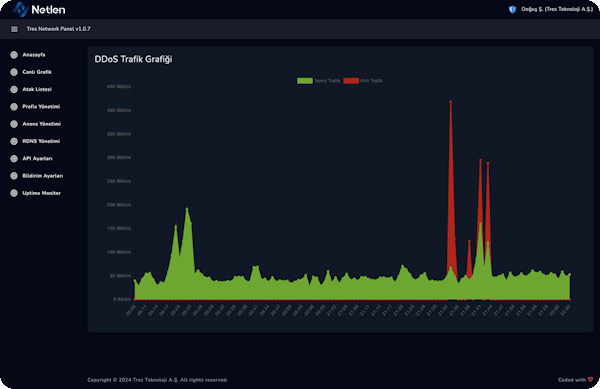Click the blue shield icon beside user name
The height and width of the screenshot is (389, 600).
tap(512, 9)
